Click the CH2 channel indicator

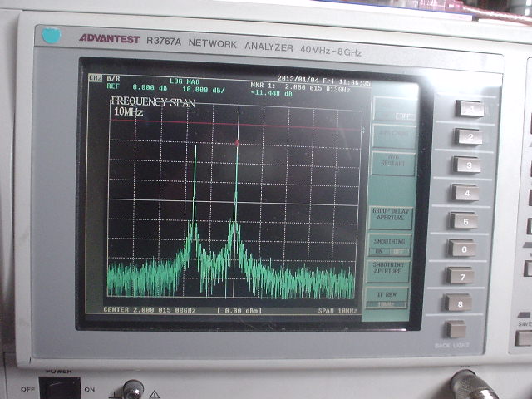(x=96, y=78)
